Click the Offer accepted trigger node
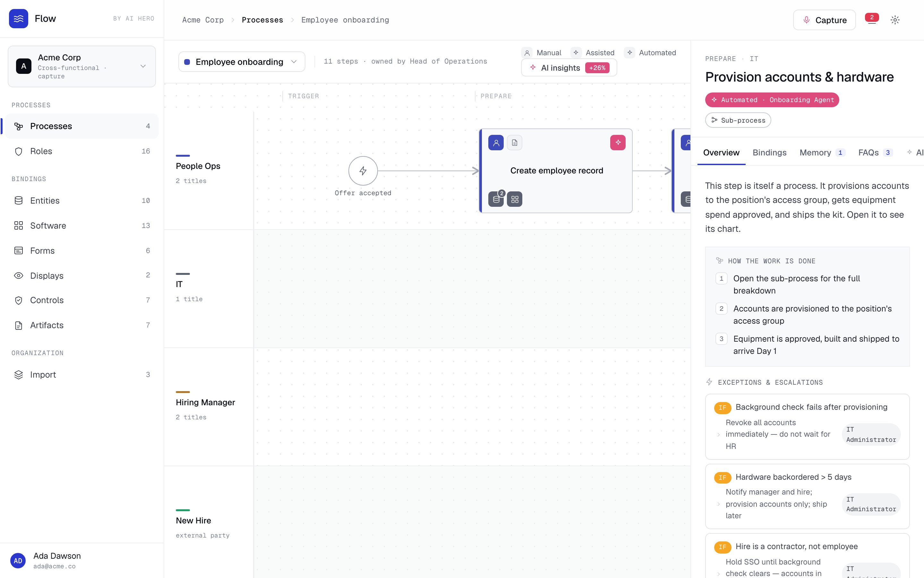Screen dimensions: 924x578 [x=363, y=171]
